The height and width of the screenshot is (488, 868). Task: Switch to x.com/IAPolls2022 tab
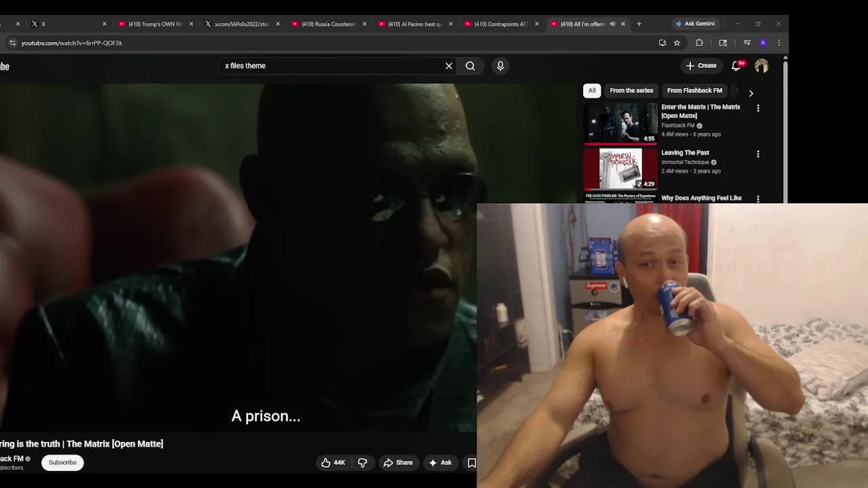pyautogui.click(x=241, y=24)
